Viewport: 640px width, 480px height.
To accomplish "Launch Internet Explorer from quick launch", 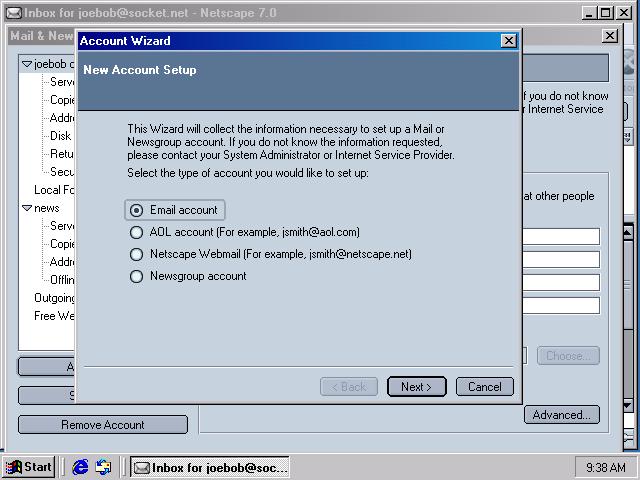I will 80,467.
